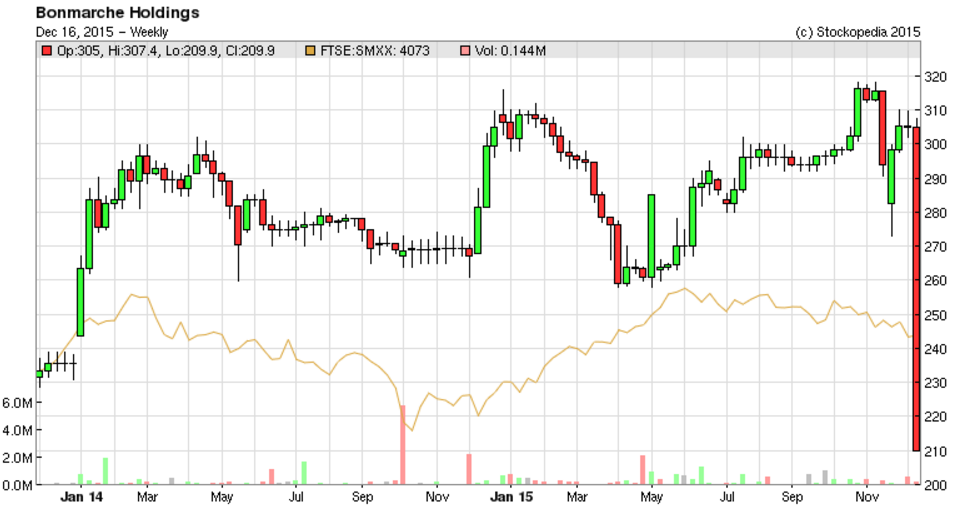Click the 240 price axis label
Screen dimensions: 970x519
(935, 349)
